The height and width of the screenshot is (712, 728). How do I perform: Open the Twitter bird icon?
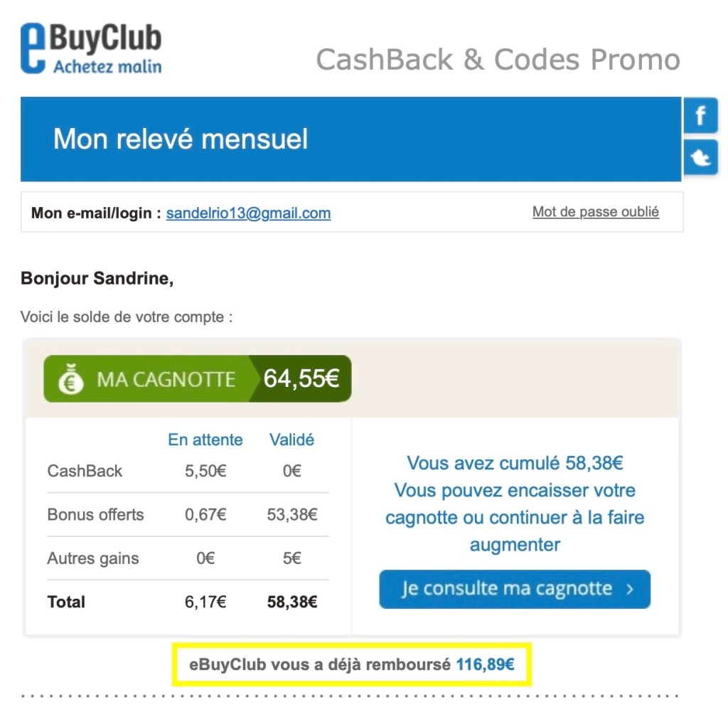tap(700, 157)
